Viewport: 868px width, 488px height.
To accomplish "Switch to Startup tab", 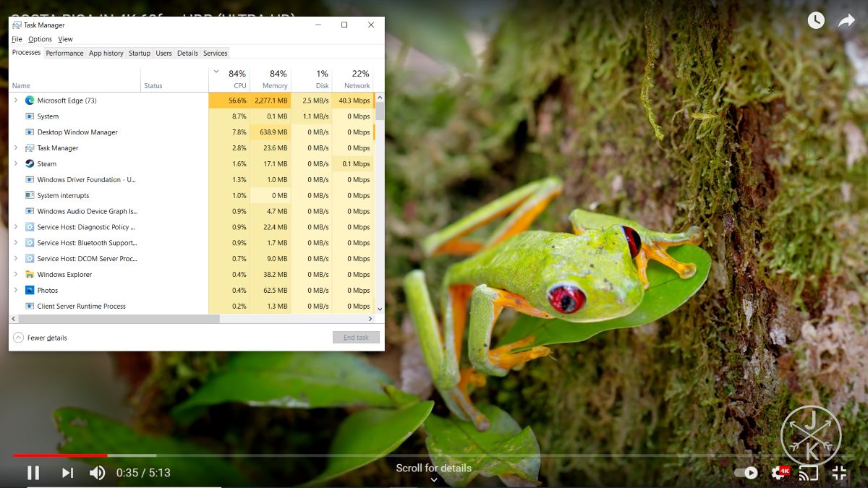I will click(140, 53).
